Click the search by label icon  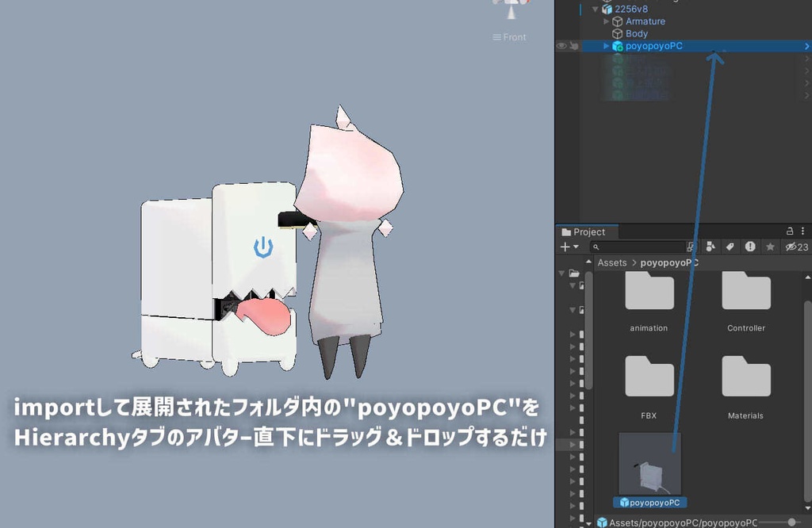click(x=730, y=246)
